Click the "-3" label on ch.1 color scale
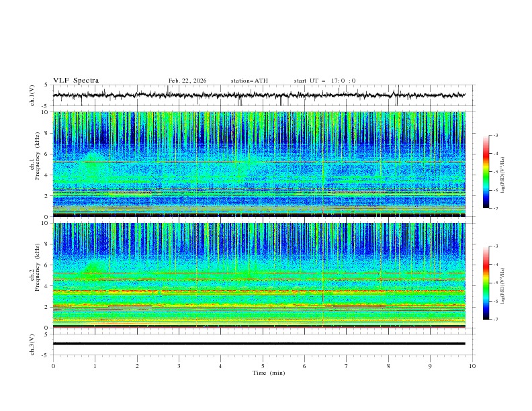This screenshot has height=411, width=532. click(496, 135)
